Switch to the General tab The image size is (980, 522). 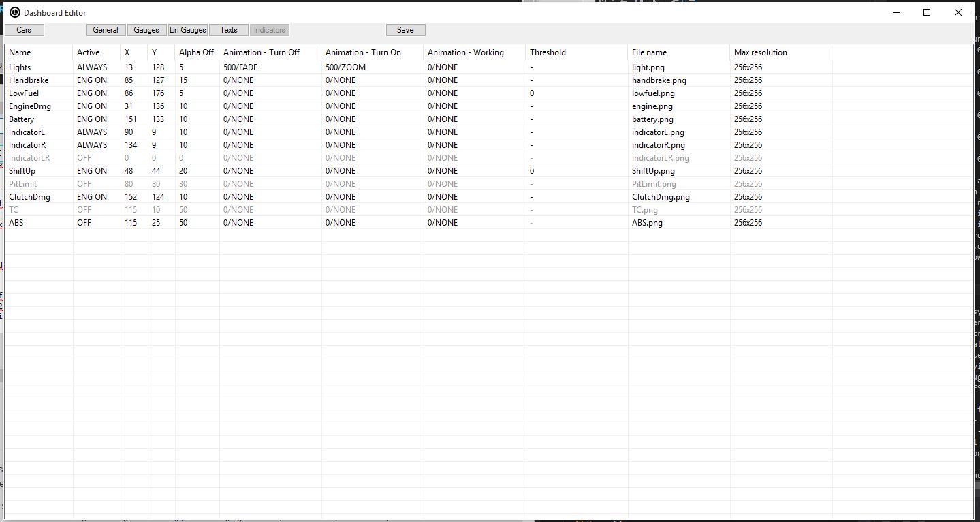[x=106, y=30]
